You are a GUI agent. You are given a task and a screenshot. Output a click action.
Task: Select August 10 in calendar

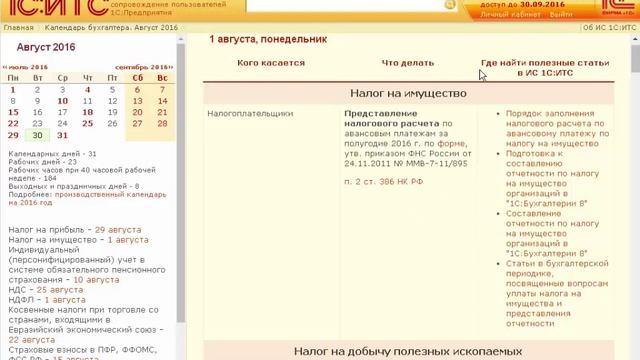[x=62, y=101]
